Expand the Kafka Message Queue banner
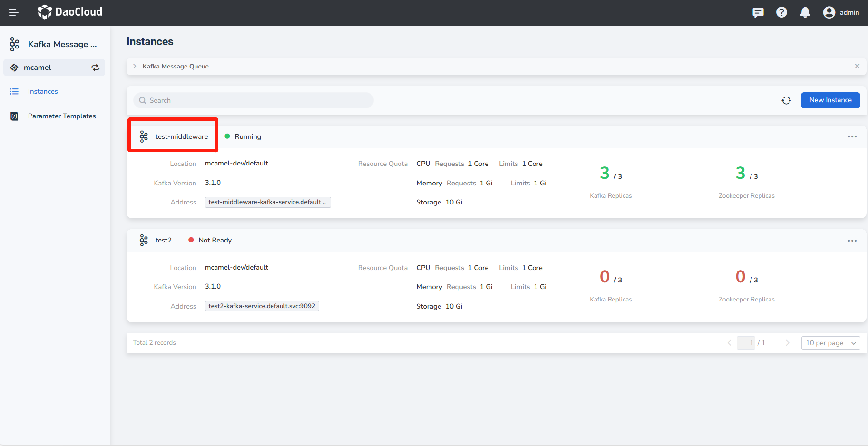This screenshot has width=868, height=446. [x=135, y=66]
